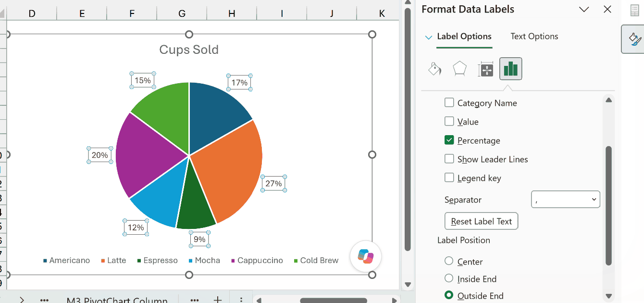Click worksheet vertical scroll down arrow
644x303 pixels.
pyautogui.click(x=408, y=284)
